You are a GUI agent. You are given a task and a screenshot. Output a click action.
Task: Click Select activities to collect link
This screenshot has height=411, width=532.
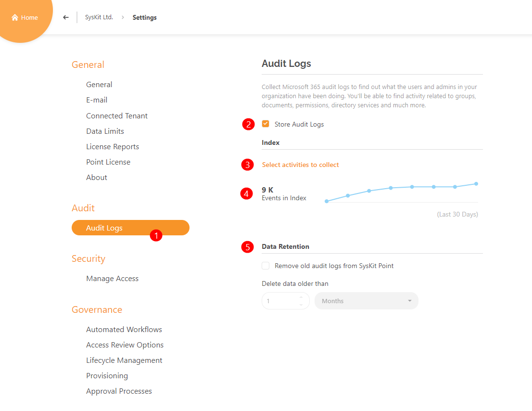pos(300,165)
